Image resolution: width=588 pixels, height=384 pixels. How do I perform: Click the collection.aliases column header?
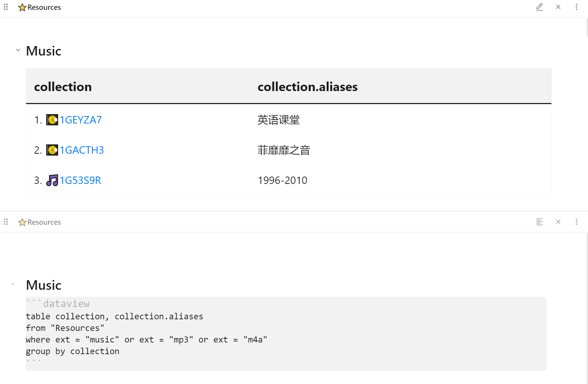(x=307, y=86)
